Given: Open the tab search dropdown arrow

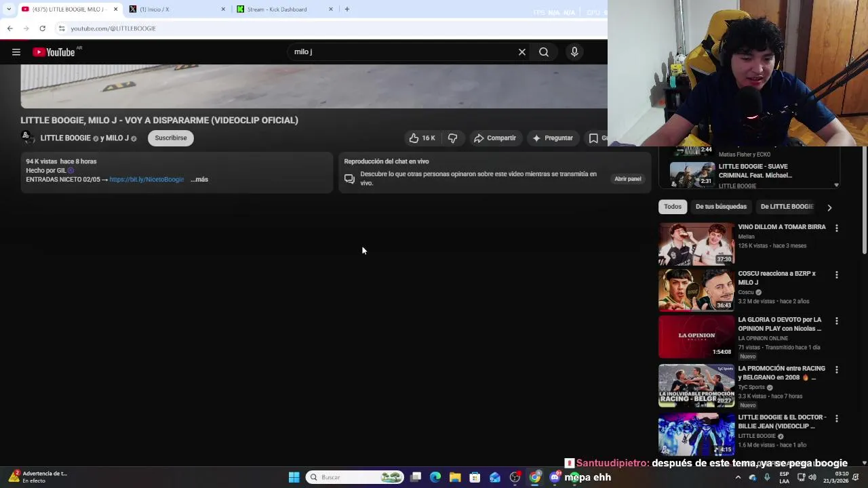Looking at the screenshot, I should (8, 9).
